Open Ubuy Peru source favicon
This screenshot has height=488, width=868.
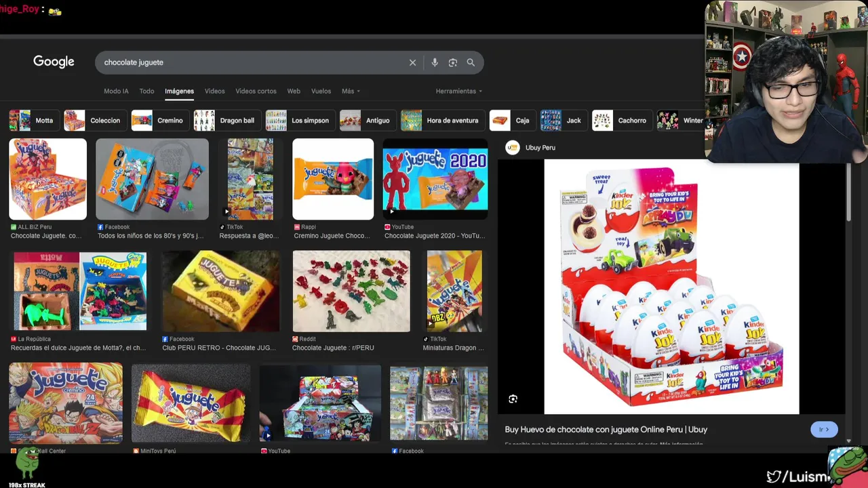[513, 148]
